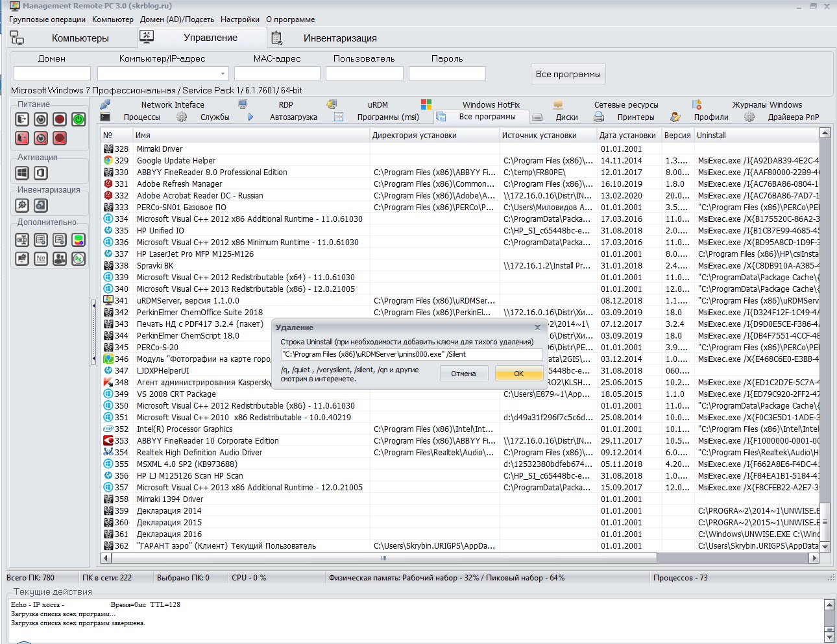The image size is (837, 644).
Task: Click the Пароль input field
Action: point(447,73)
